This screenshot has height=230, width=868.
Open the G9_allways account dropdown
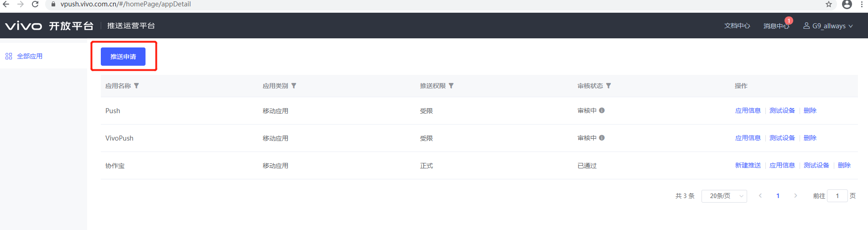tap(828, 26)
